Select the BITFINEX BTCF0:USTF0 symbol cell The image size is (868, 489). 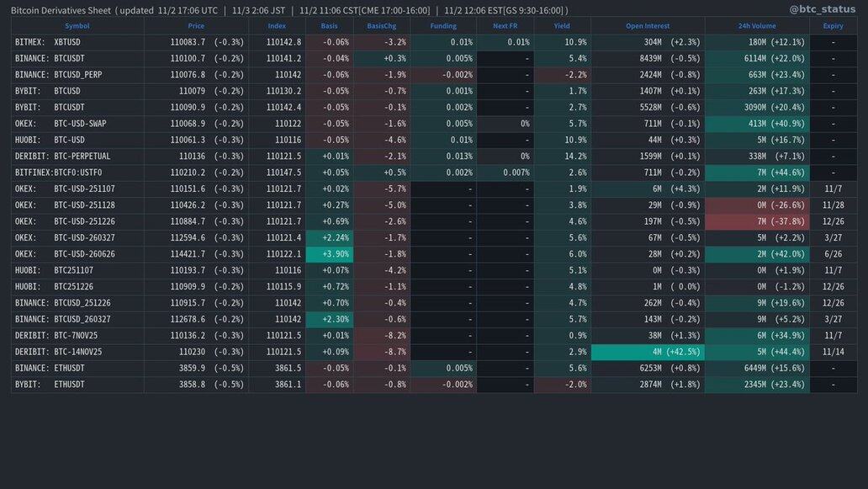[77, 173]
